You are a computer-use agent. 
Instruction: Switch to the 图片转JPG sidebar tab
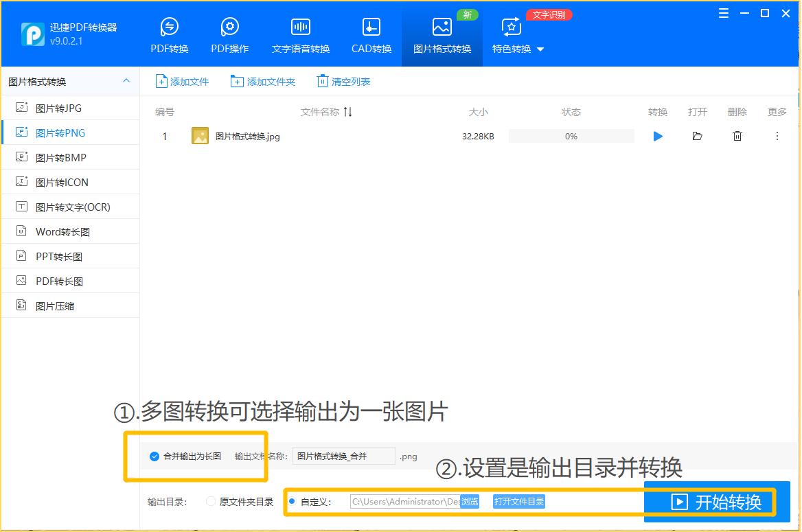tap(60, 107)
